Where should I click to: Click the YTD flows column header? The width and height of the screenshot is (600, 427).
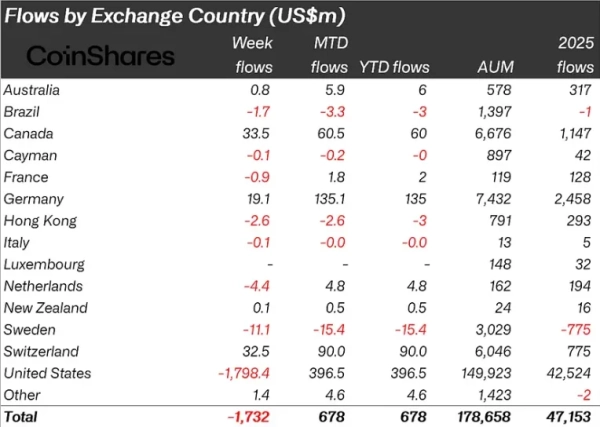coord(393,67)
